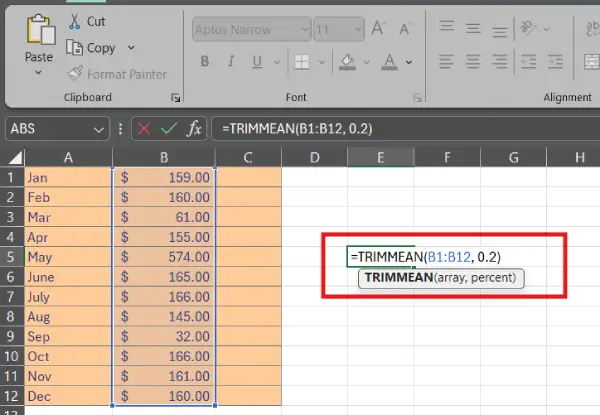Open Font group dialog launcher

click(x=418, y=98)
